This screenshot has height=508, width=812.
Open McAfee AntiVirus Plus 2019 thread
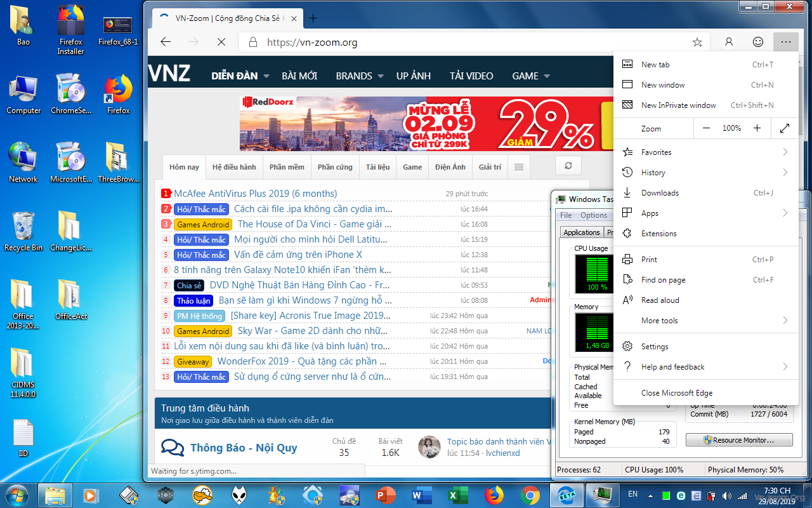[x=256, y=194]
